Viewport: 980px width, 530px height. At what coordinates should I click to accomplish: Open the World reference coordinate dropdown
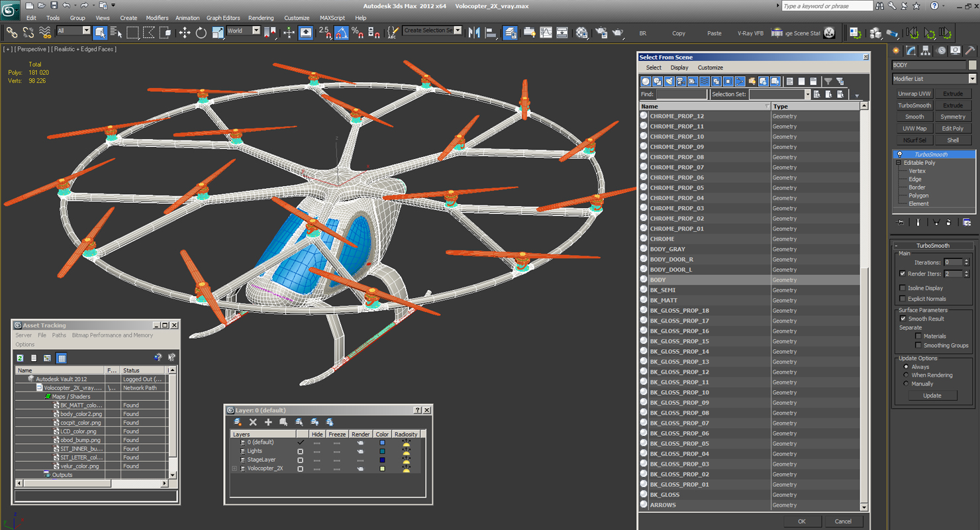(256, 30)
